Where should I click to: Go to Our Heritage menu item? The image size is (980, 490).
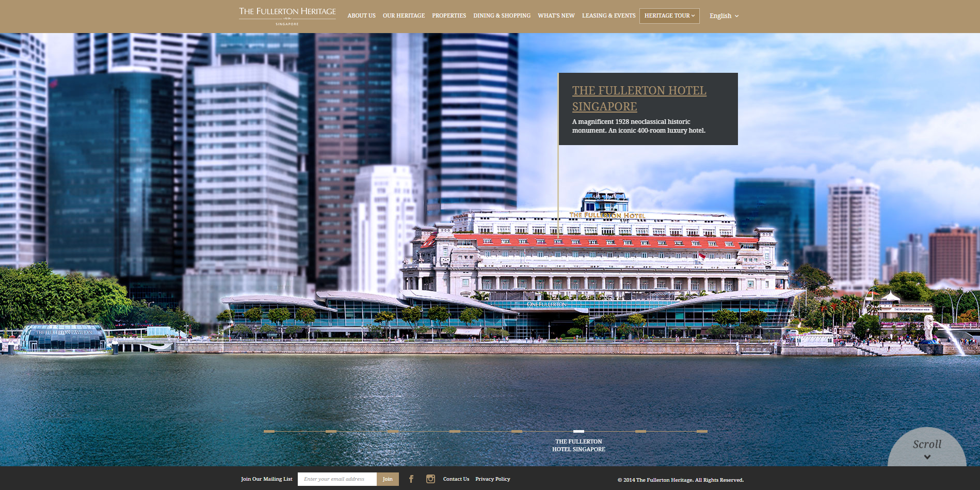coord(404,16)
